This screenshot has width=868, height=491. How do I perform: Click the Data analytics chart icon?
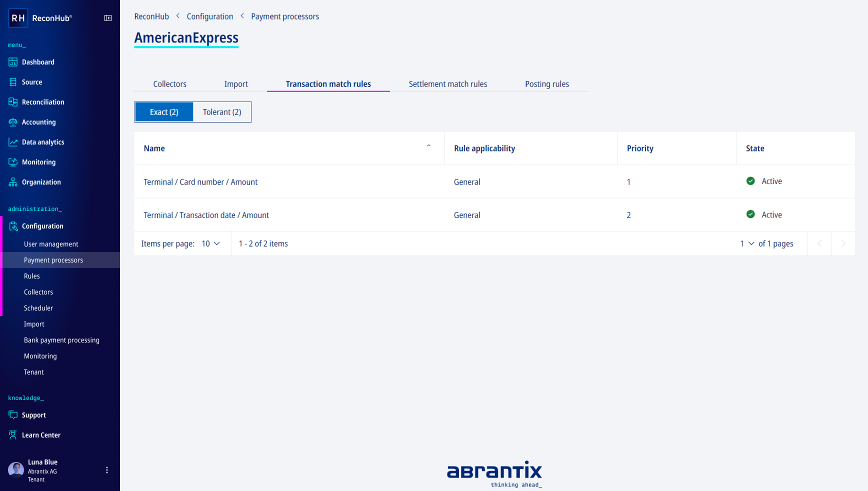13,142
